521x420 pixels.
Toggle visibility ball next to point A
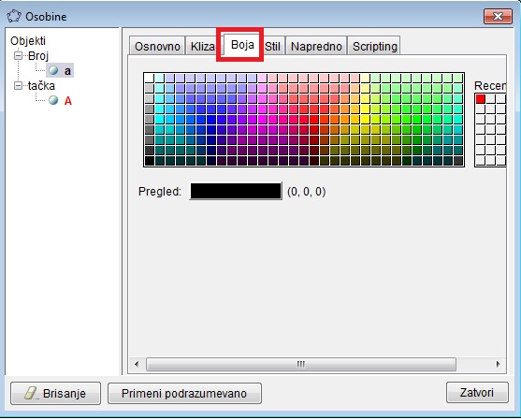point(53,100)
